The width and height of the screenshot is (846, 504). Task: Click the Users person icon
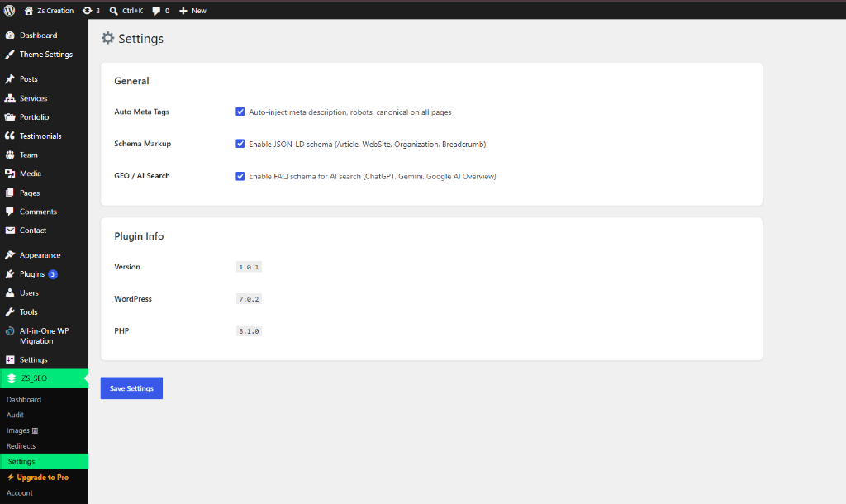tap(10, 293)
